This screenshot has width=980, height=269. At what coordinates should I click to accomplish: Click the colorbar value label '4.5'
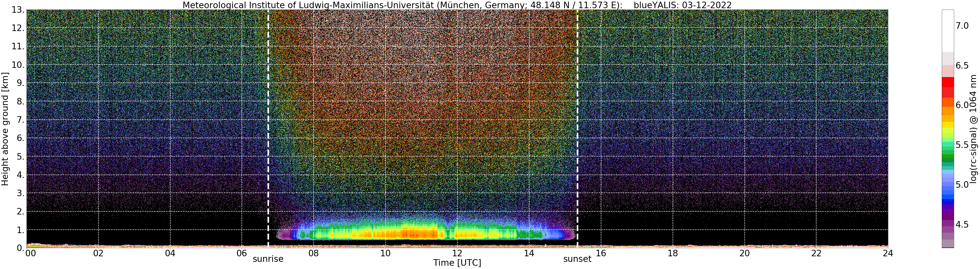(x=962, y=225)
